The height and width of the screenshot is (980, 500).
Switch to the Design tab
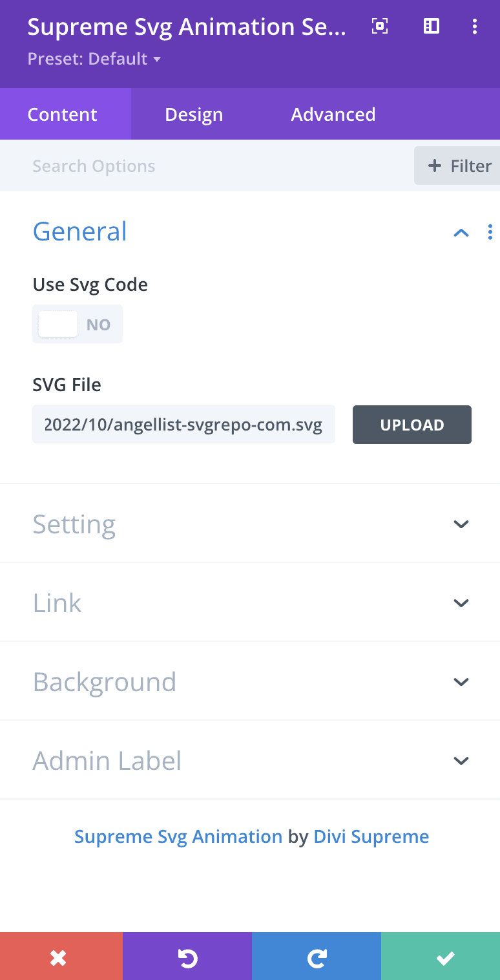click(x=194, y=114)
